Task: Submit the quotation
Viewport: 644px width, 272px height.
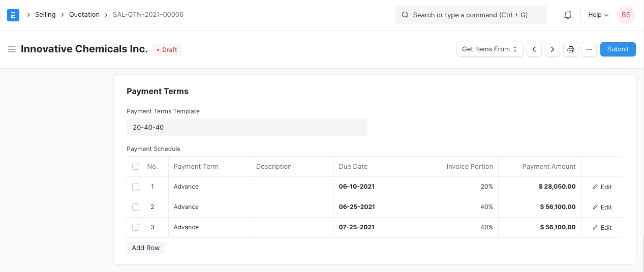Action: point(618,49)
